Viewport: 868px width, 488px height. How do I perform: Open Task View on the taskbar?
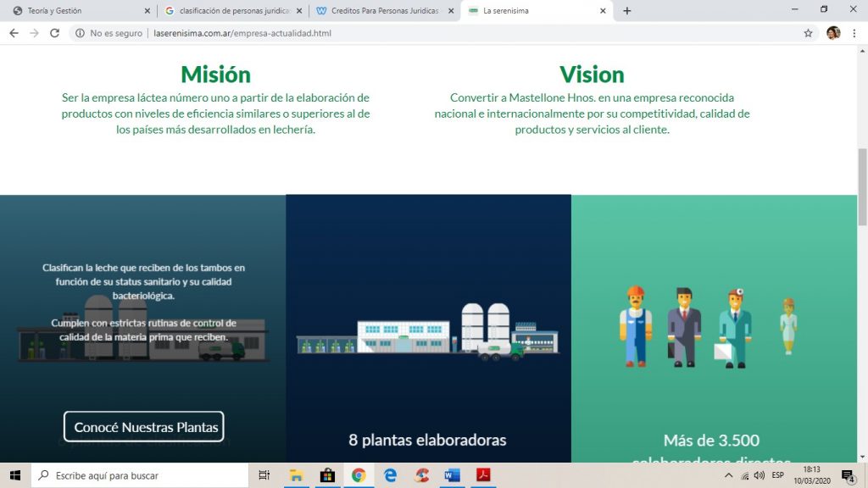264,475
